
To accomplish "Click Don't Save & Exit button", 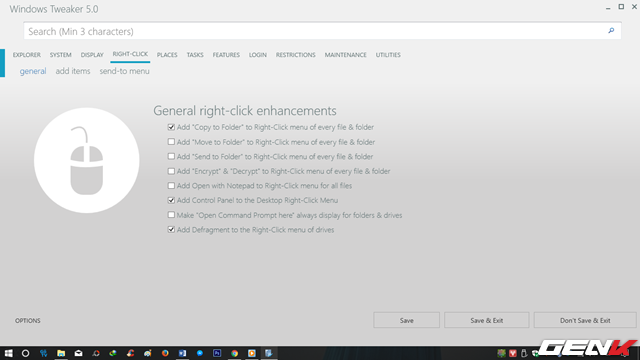I will (x=585, y=320).
